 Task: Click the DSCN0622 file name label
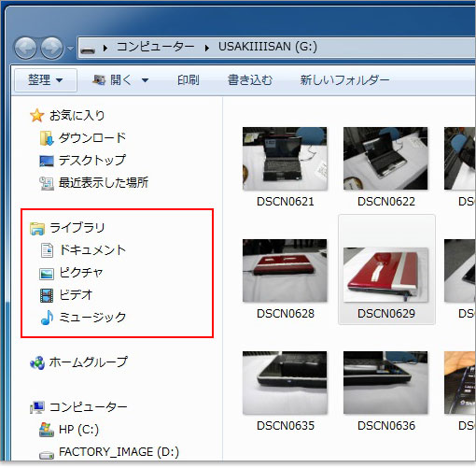coord(386,202)
